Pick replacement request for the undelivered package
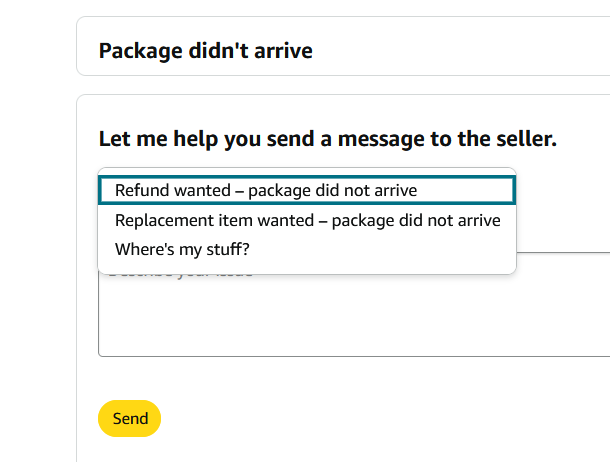Viewport: 610px width, 462px height. click(x=307, y=220)
